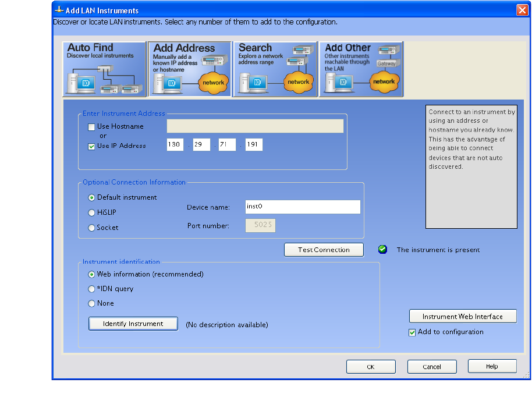Click the Identify Instrument button
532x397 pixels.
[x=133, y=324]
